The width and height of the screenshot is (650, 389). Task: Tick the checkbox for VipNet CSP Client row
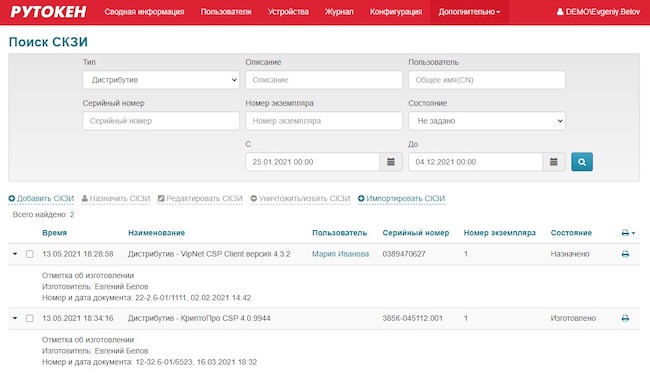click(x=29, y=254)
